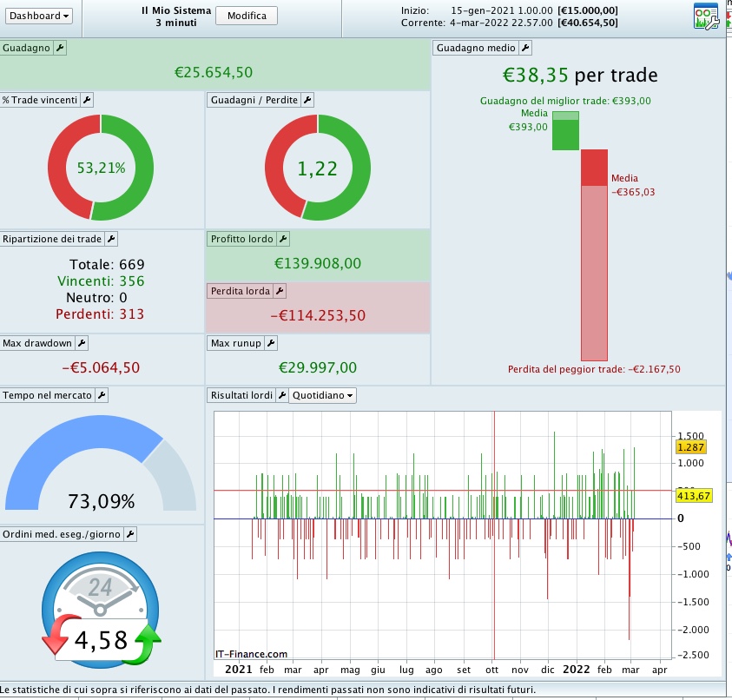The height and width of the screenshot is (700, 732).
Task: Open the dashboard settings icon at top right
Action: click(x=706, y=17)
